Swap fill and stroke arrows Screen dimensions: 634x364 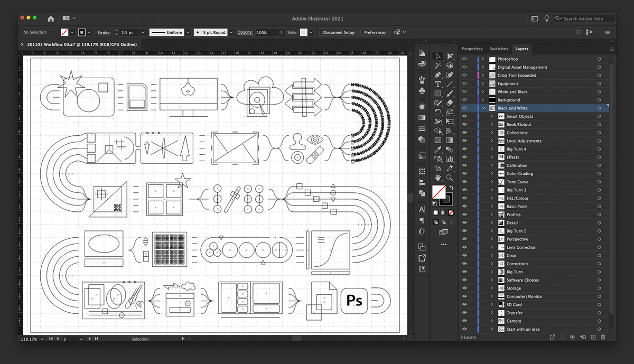click(x=450, y=188)
